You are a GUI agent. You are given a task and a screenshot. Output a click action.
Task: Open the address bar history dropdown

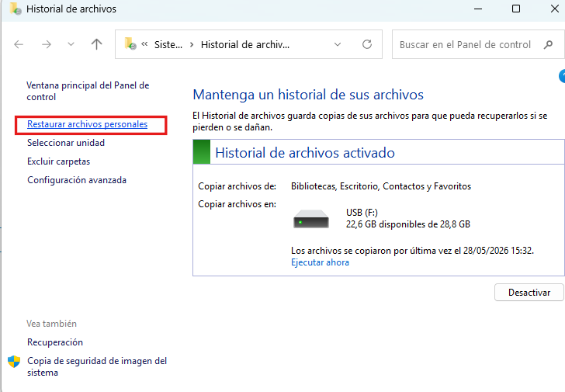[x=338, y=44]
